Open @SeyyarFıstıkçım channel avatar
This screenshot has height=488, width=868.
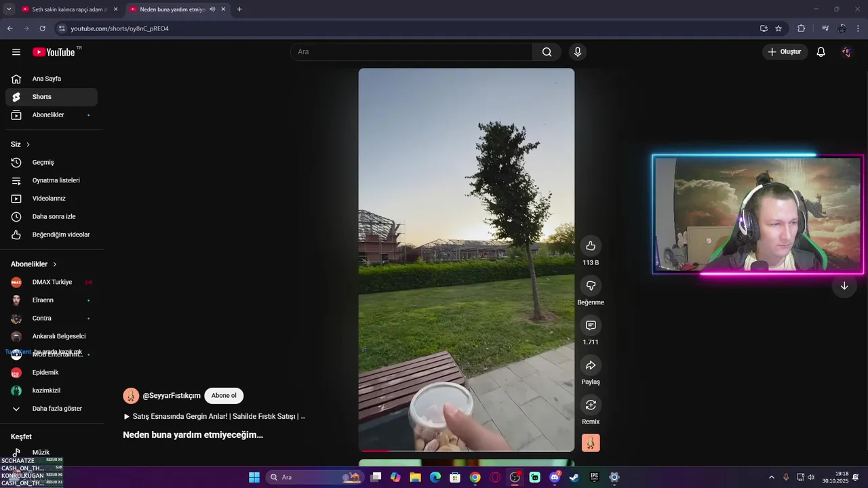click(131, 396)
